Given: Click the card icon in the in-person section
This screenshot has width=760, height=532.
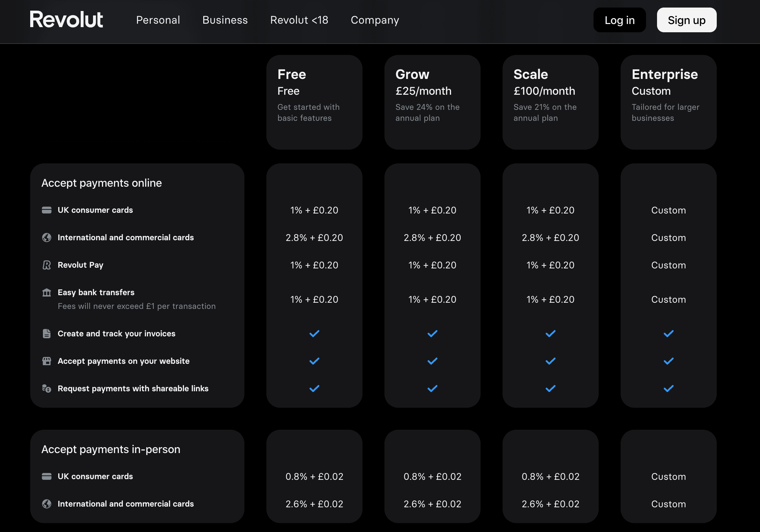Looking at the screenshot, I should [x=46, y=476].
